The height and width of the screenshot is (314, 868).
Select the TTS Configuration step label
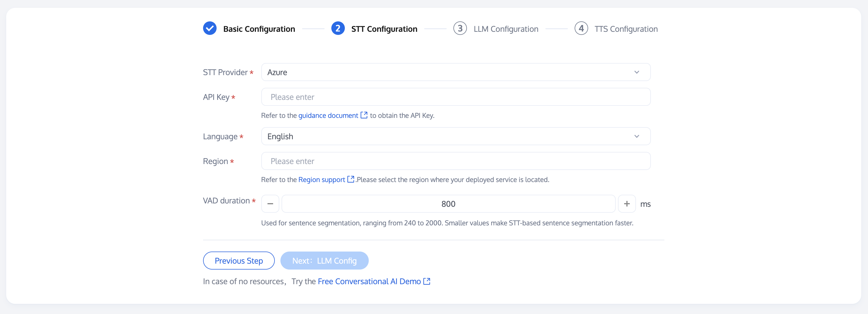(x=626, y=29)
